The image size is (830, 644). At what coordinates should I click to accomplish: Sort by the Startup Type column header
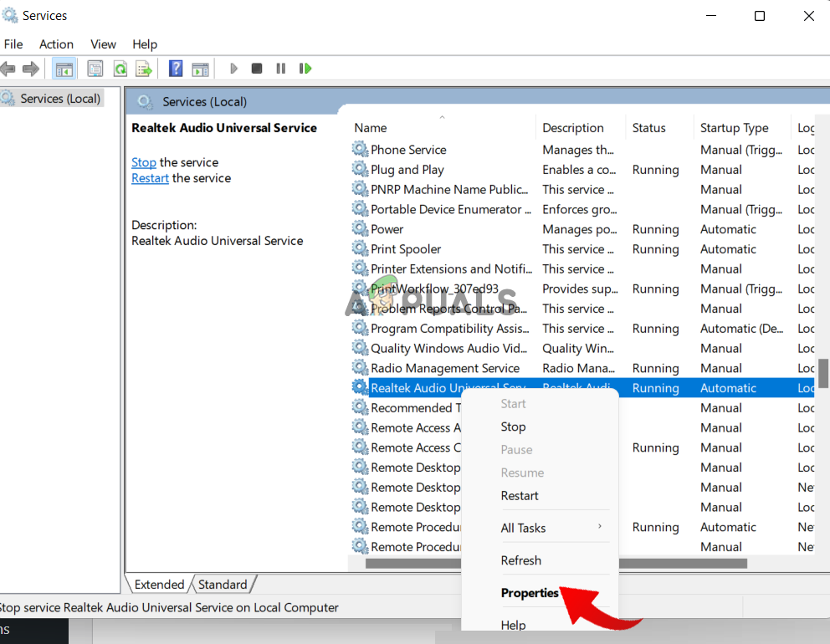(741, 127)
